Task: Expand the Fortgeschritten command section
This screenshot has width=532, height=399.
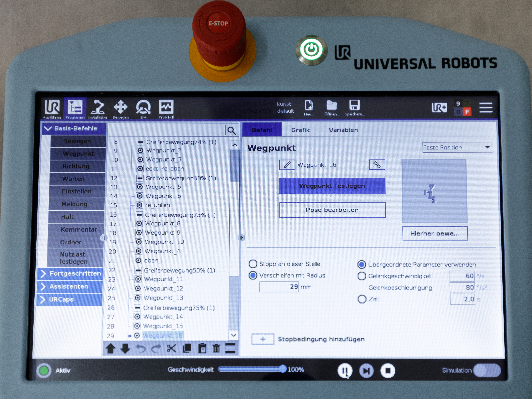Action: point(70,273)
